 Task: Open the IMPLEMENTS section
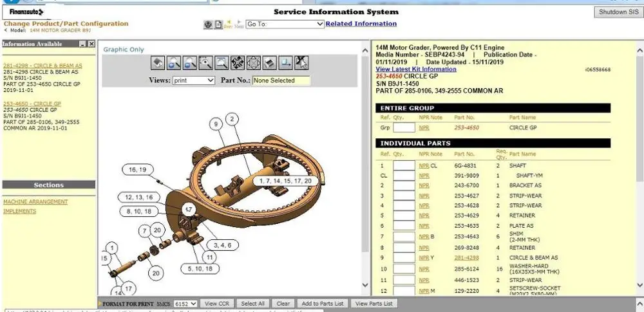[20, 211]
